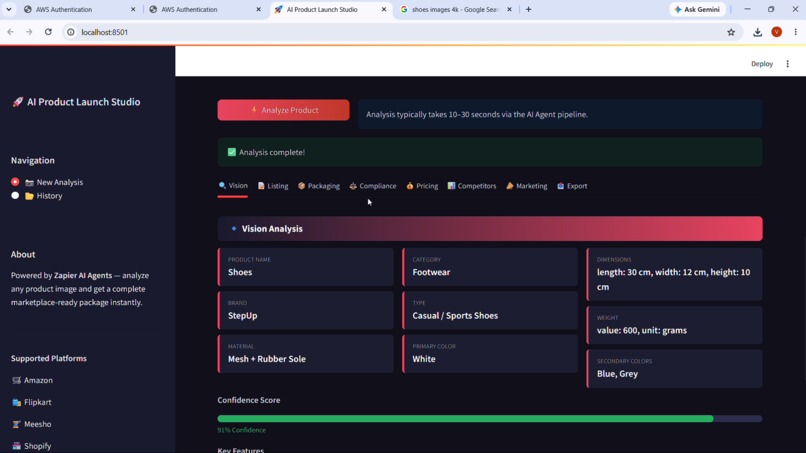Open the Packaging tab
This screenshot has width=806, height=453.
(319, 186)
